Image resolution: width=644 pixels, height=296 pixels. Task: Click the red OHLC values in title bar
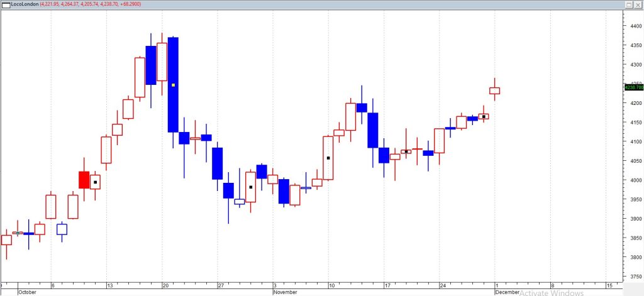tap(90, 4)
